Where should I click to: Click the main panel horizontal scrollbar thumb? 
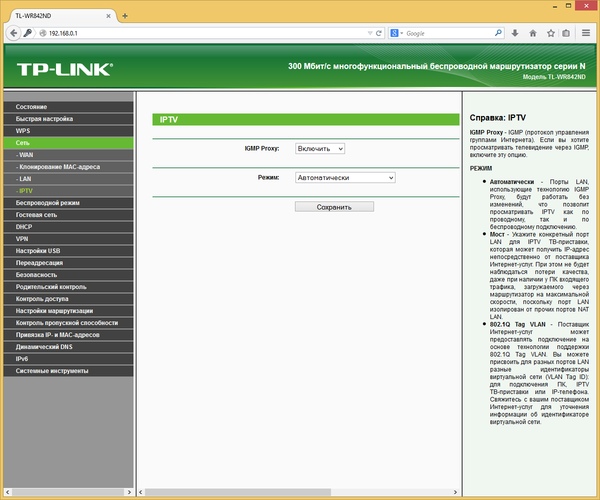pyautogui.click(x=238, y=492)
